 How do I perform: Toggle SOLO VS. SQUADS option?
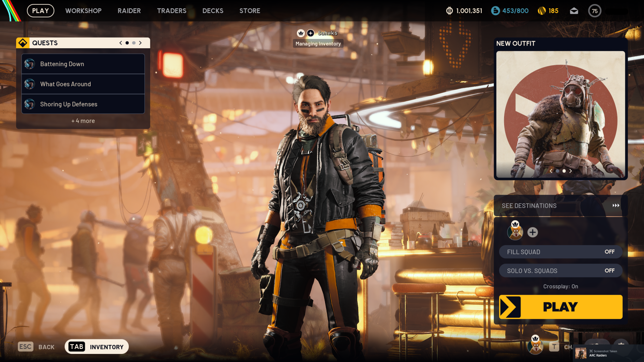[x=560, y=270]
